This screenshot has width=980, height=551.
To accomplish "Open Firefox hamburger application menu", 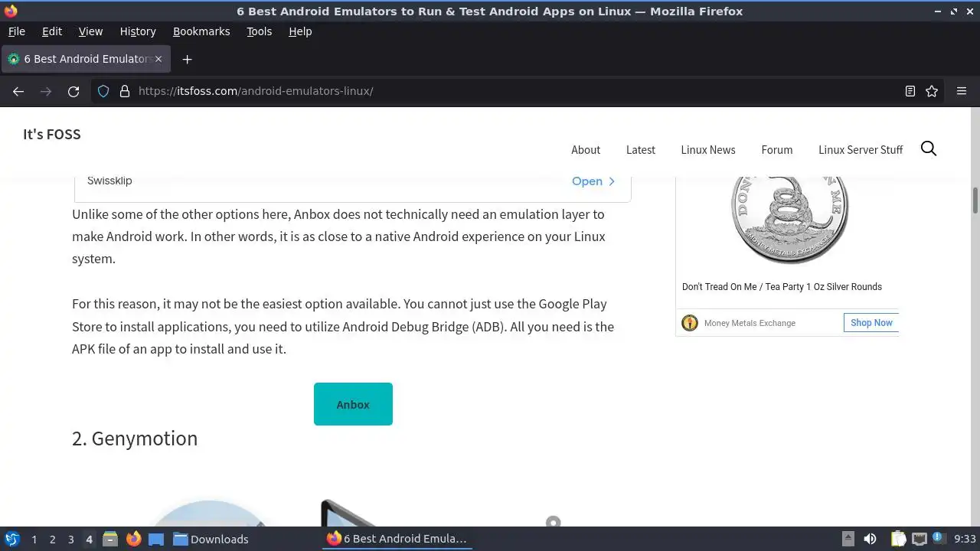I will point(962,91).
